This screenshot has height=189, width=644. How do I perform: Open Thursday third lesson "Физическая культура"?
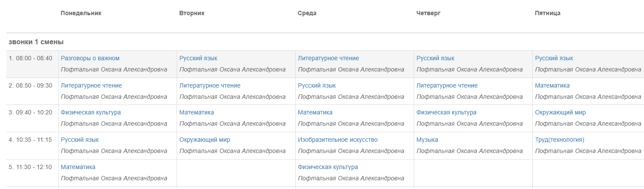447,113
